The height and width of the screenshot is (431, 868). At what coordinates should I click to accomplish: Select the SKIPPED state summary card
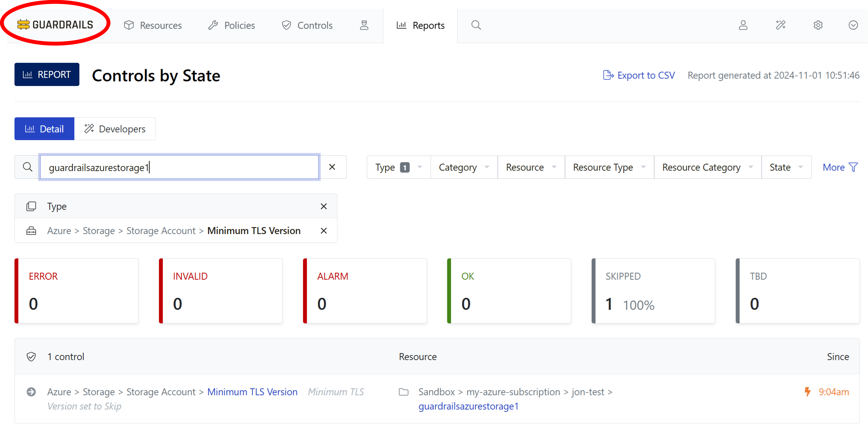[x=653, y=291]
